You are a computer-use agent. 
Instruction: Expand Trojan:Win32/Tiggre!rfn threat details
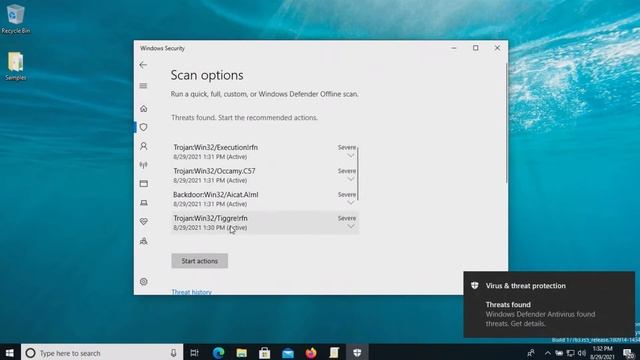click(x=351, y=227)
